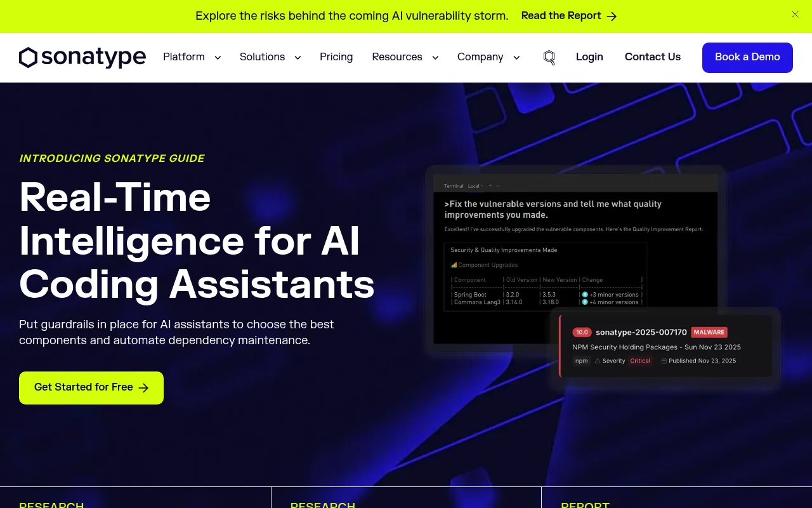Screen dimensions: 812x508
Task: Click arrow next to Read the Report
Action: [612, 17]
